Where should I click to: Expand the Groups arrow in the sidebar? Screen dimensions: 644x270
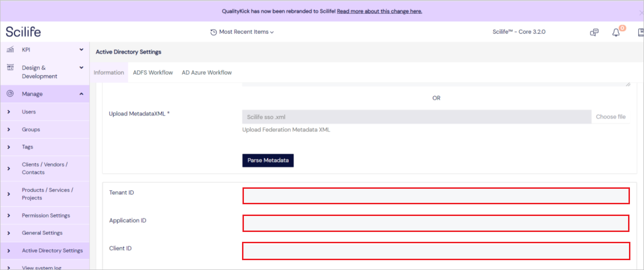pos(9,129)
